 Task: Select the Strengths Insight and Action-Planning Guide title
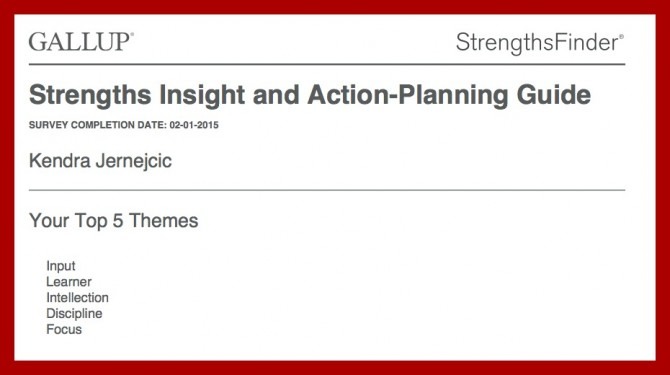coord(310,96)
